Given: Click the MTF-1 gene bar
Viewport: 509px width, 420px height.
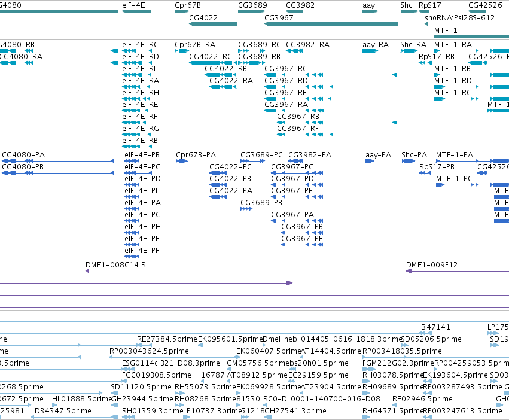Looking at the screenshot, I should point(472,36).
